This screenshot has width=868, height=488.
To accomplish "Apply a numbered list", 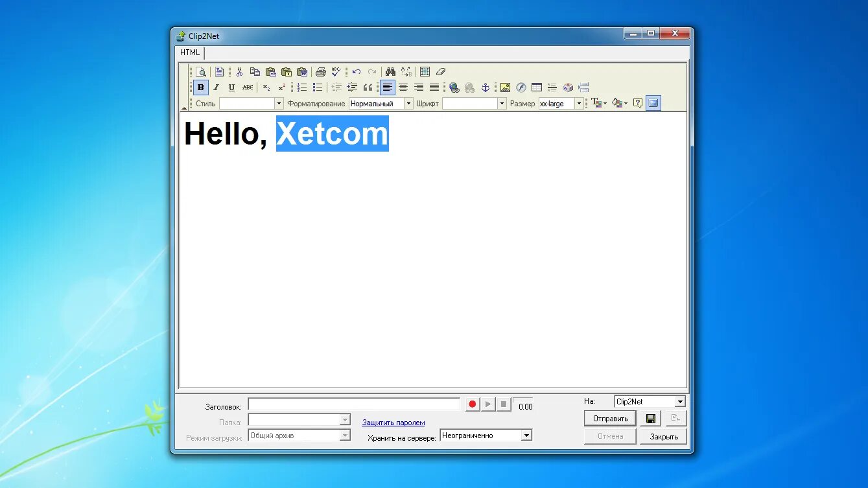I will 301,86.
